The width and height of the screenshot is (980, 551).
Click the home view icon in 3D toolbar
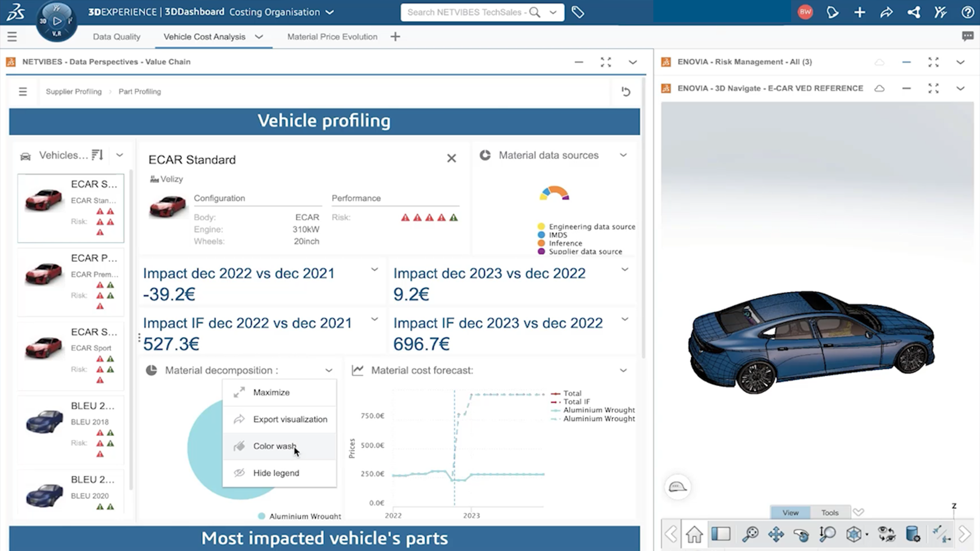point(694,534)
